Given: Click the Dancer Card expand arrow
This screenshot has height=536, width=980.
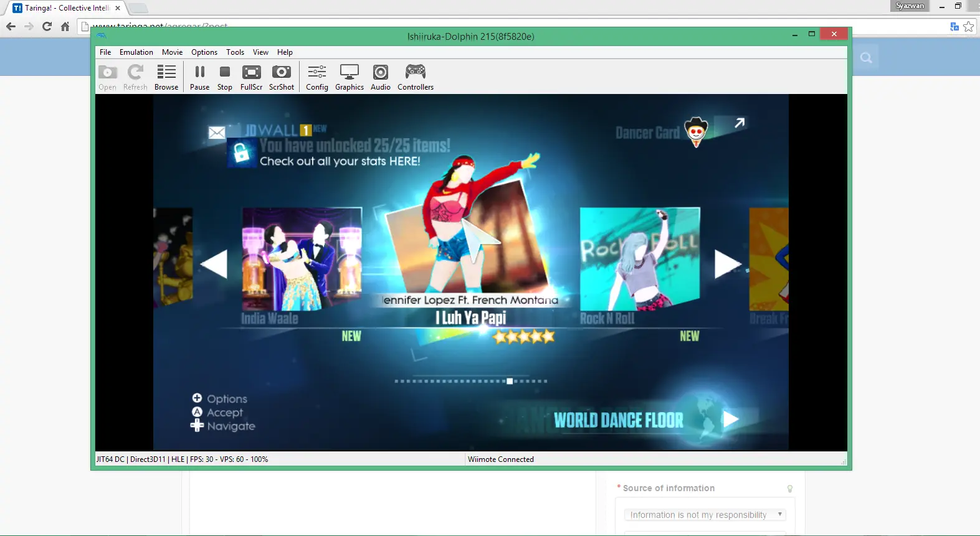Looking at the screenshot, I should tap(740, 123).
